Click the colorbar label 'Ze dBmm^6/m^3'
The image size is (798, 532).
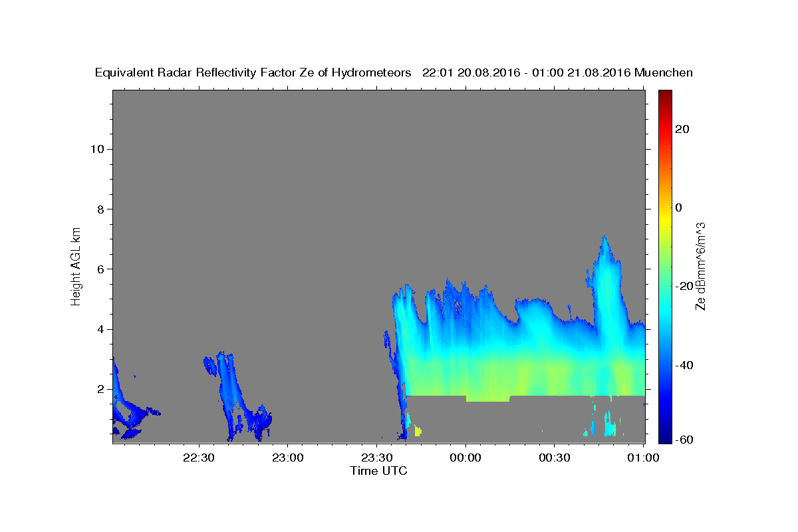tap(700, 266)
